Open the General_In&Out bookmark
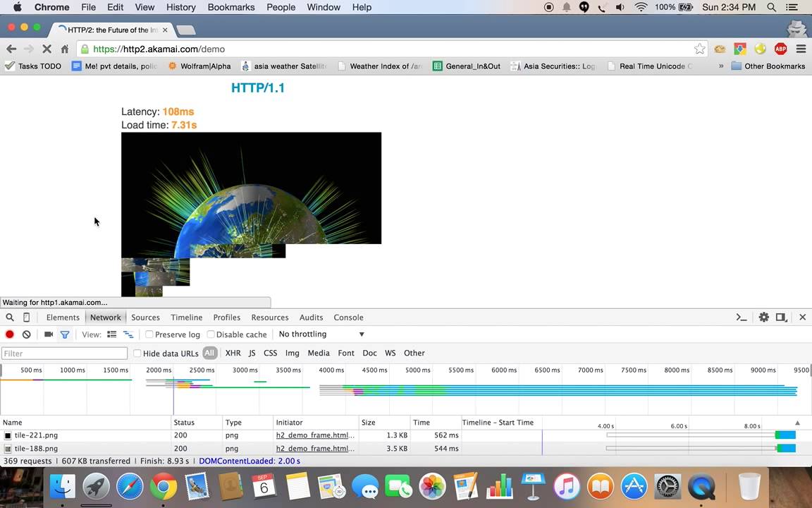The image size is (812, 508). pos(467,66)
